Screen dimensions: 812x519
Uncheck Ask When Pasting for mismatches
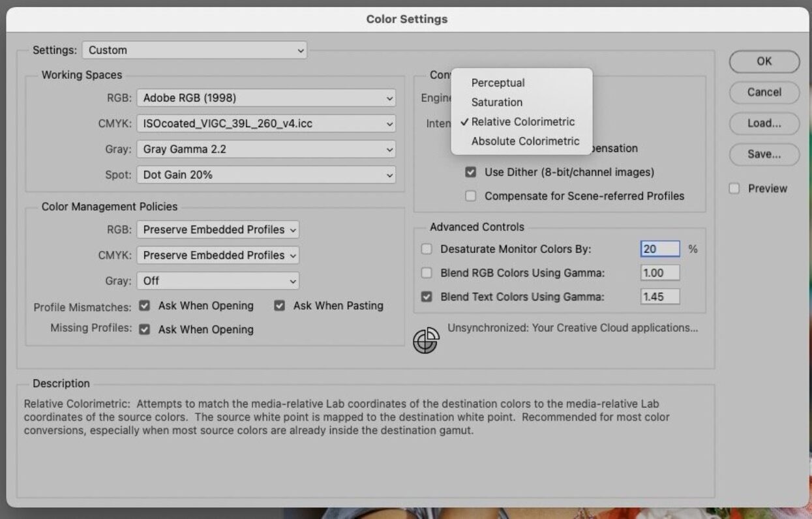pyautogui.click(x=280, y=306)
